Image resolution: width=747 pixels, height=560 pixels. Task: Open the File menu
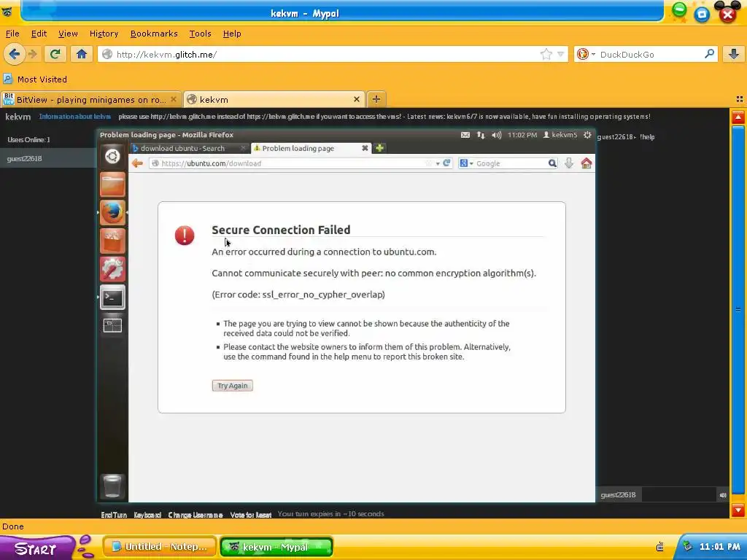[x=12, y=34]
